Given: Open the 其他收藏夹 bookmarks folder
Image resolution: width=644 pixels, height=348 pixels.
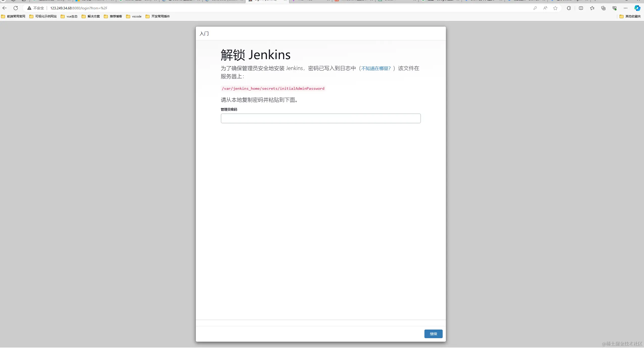Looking at the screenshot, I should (x=630, y=16).
